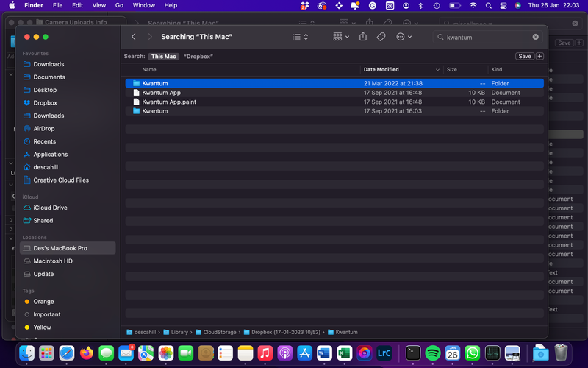
Task: Go back using the back arrow
Action: 133,37
